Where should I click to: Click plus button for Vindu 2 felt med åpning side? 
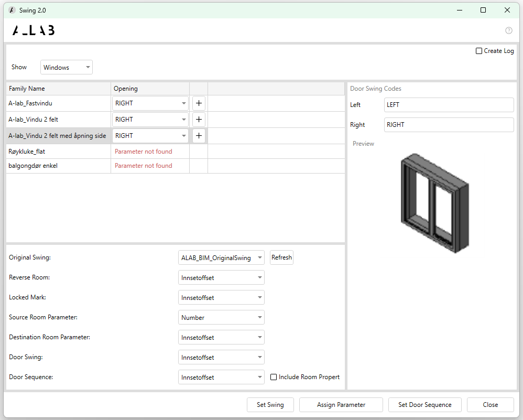click(199, 136)
